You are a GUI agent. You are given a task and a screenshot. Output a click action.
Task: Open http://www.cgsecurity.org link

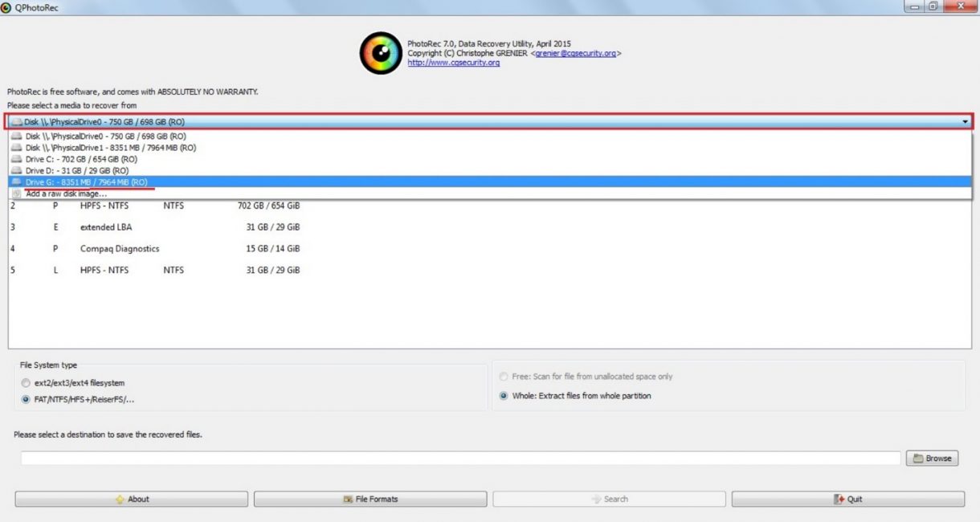tap(454, 63)
